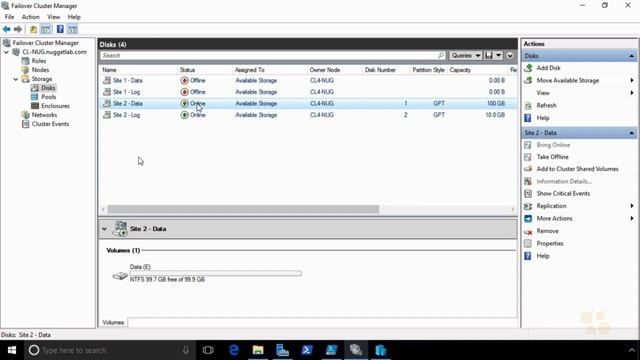
Task: Select the Site 1 - Log disk name
Action: tap(127, 92)
